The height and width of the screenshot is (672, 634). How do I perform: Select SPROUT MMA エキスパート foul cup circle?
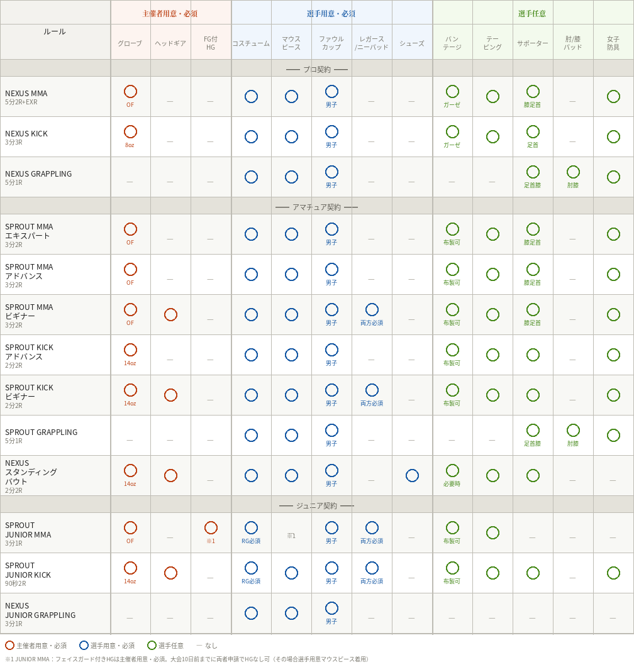pos(331,229)
